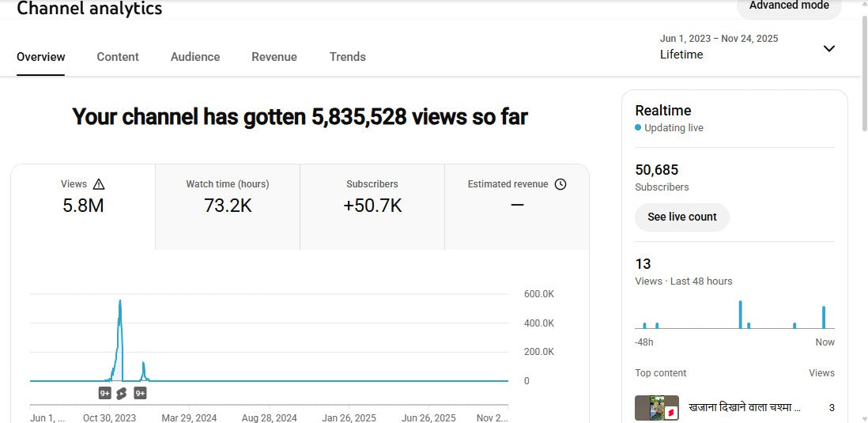This screenshot has width=868, height=423.
Task: Click the Advanced mode button
Action: tap(789, 6)
